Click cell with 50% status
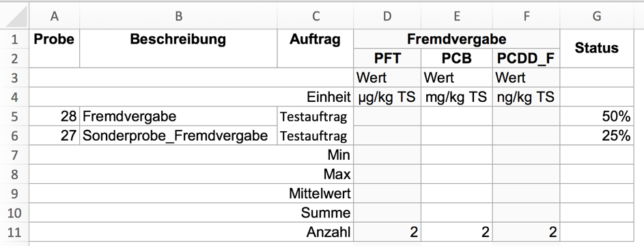The width and height of the screenshot is (644, 246). tap(597, 117)
